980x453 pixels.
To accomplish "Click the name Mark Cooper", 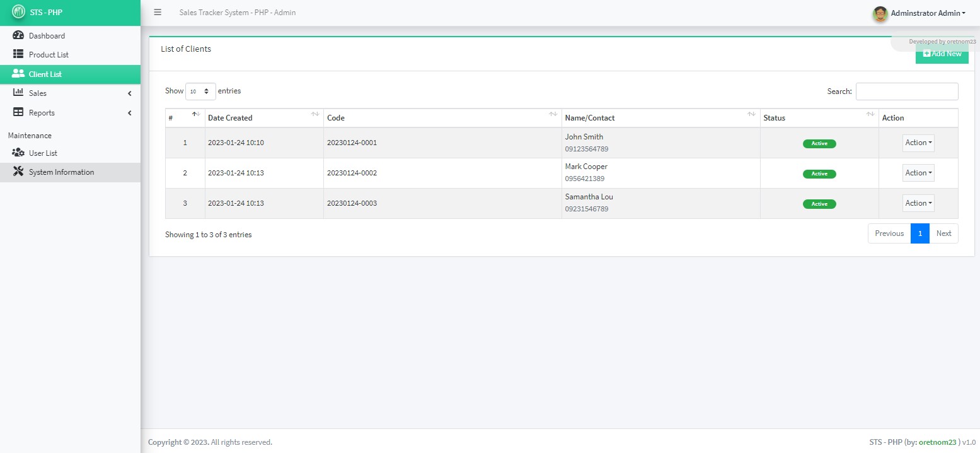I will [x=586, y=167].
